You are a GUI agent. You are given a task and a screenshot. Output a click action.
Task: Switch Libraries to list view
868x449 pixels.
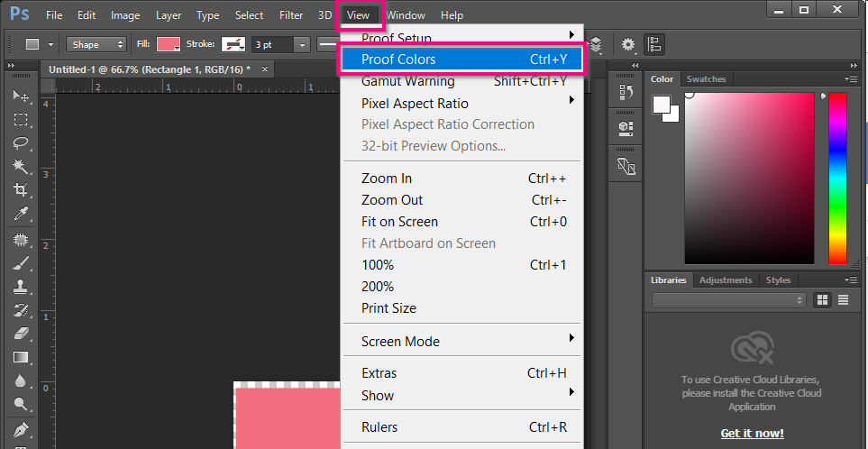click(843, 300)
